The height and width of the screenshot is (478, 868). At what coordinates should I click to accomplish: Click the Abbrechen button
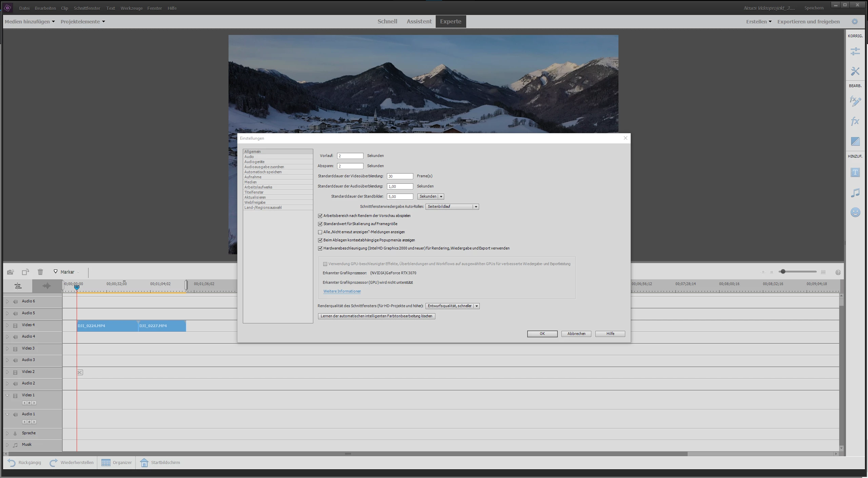click(576, 334)
